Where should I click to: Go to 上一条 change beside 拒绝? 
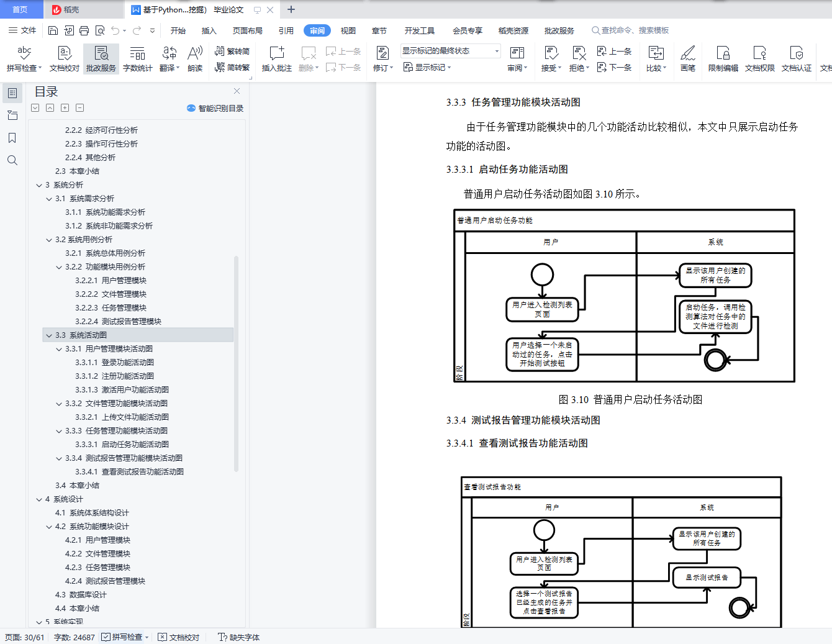[x=614, y=52]
